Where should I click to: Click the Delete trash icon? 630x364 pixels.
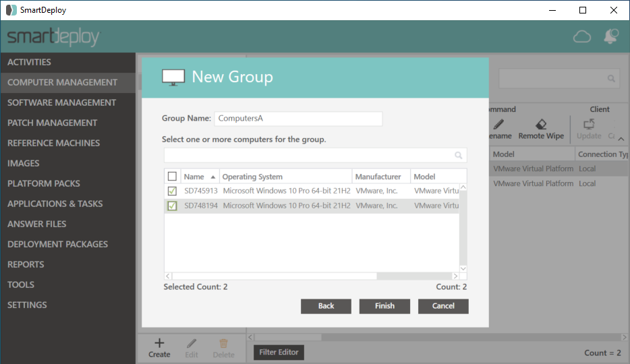coord(223,344)
